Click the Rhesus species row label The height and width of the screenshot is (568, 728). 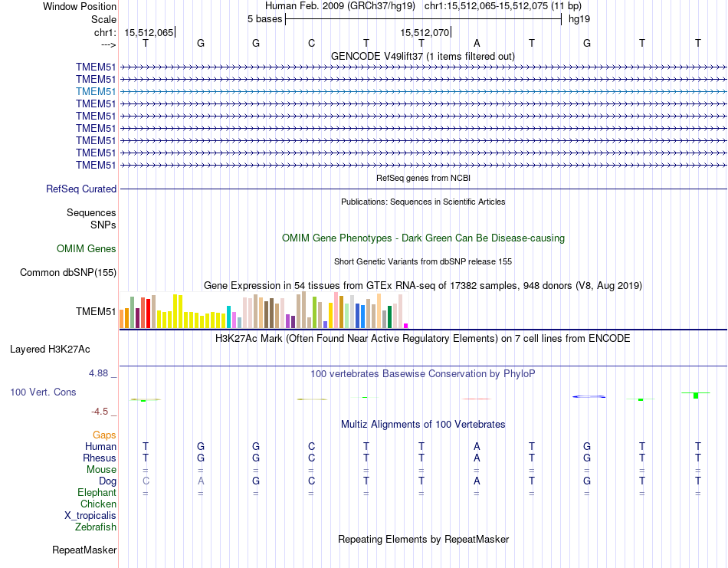coord(100,458)
